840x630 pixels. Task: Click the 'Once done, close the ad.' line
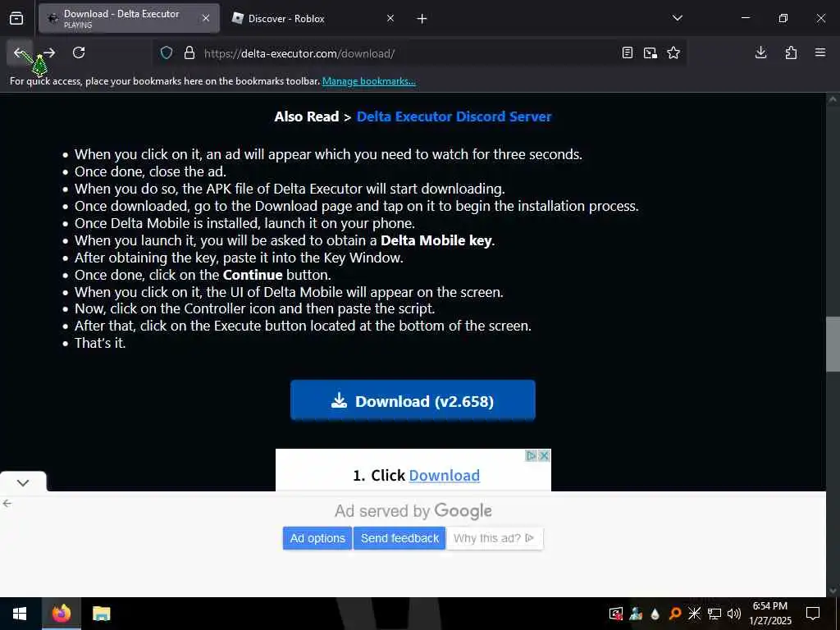tap(151, 172)
